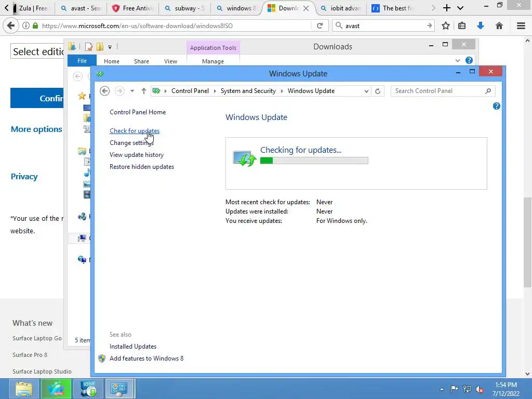532x399 pixels.
Task: Open File Explorer from the taskbar
Action: click(x=24, y=389)
